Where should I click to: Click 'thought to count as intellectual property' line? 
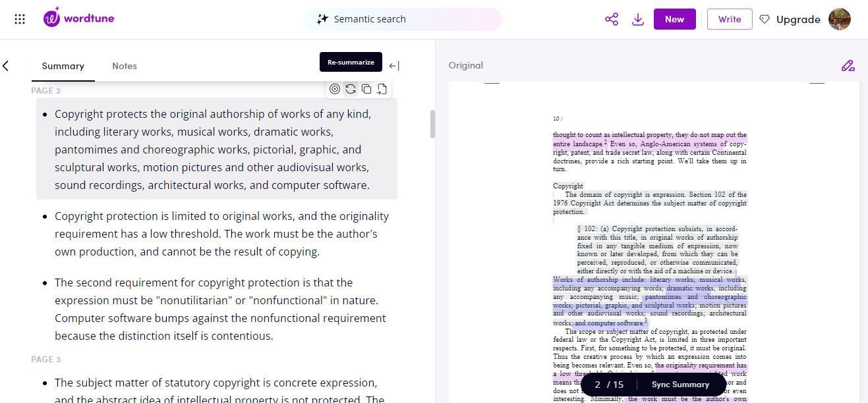[650, 135]
